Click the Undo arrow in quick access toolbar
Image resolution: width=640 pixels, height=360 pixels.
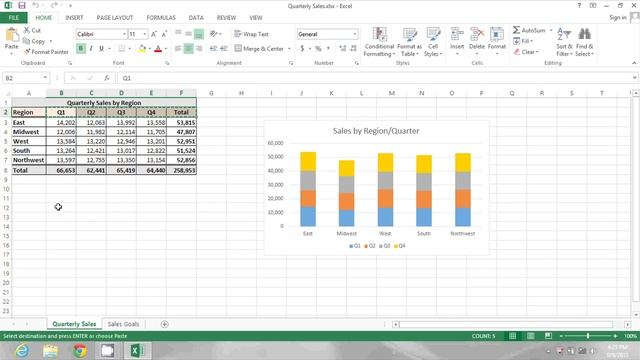click(x=36, y=6)
